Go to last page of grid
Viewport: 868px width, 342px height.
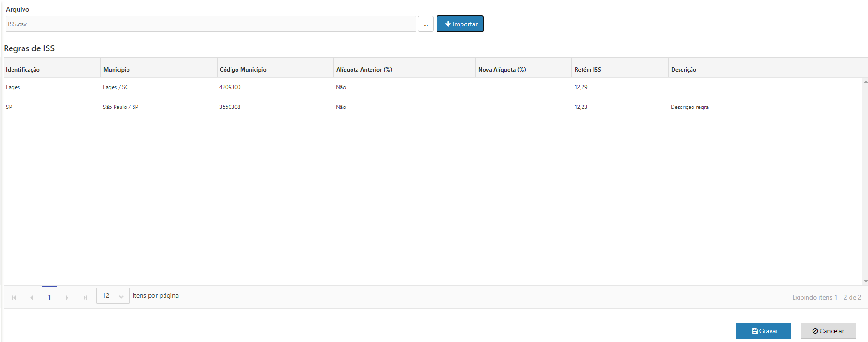85,298
